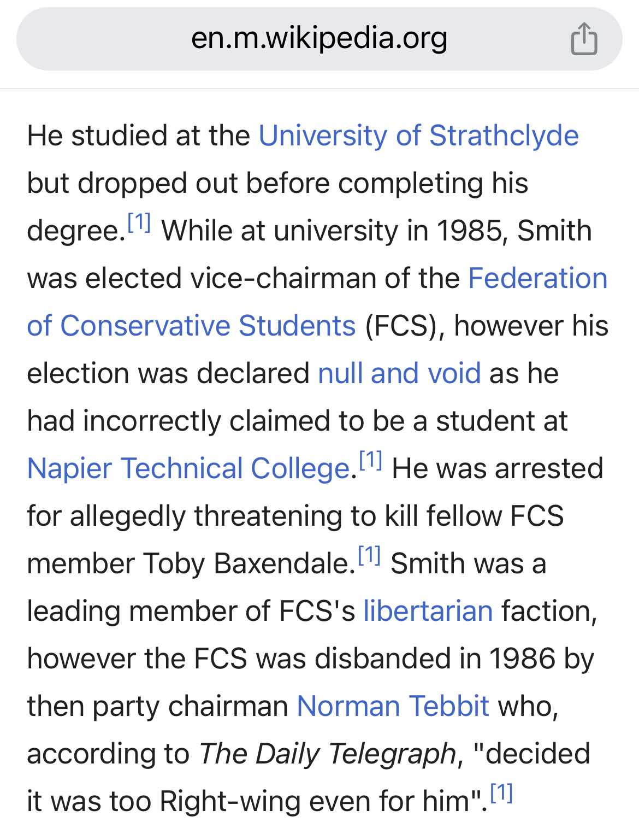Open the libertarian link
This screenshot has width=639, height=840.
[x=428, y=611]
